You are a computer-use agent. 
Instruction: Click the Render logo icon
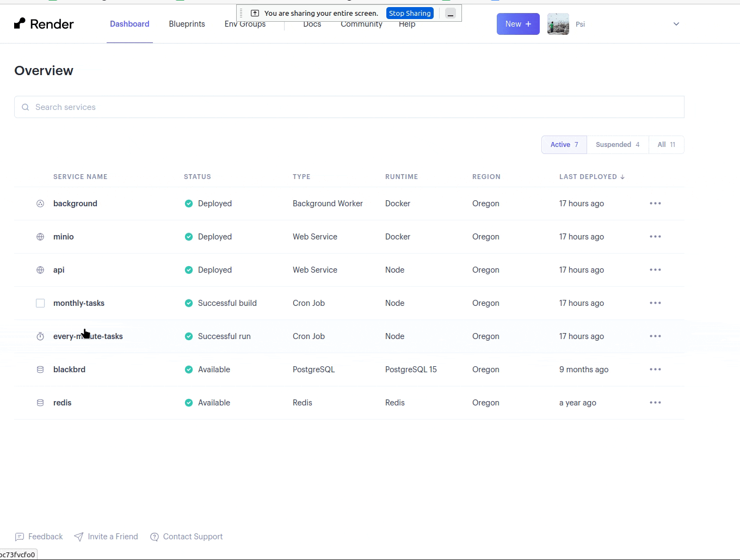coord(20,23)
